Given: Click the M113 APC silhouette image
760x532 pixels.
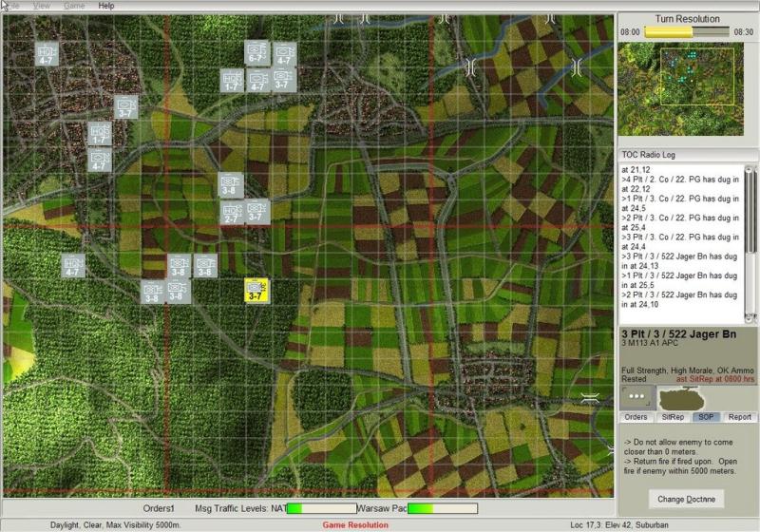Looking at the screenshot, I should click(x=681, y=396).
